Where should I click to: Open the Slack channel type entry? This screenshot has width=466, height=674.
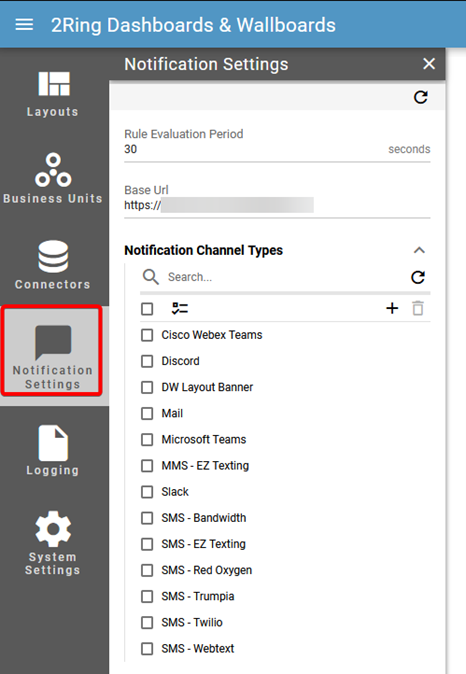click(175, 492)
